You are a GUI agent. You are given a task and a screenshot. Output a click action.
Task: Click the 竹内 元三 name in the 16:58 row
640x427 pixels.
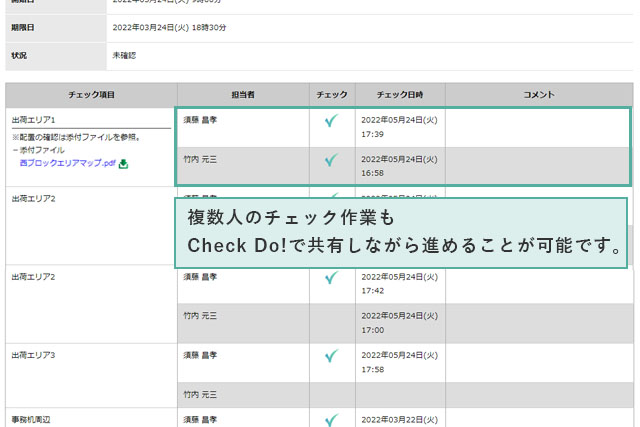coord(200,160)
